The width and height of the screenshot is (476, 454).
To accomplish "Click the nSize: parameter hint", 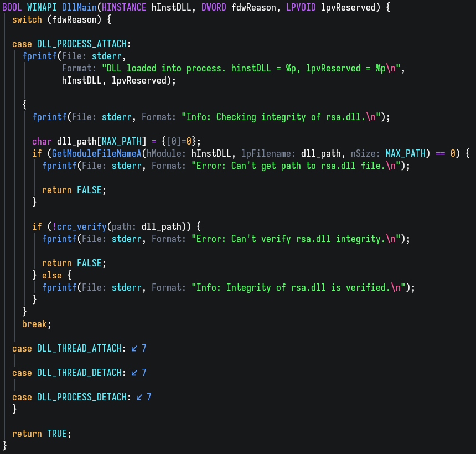I will coord(365,154).
